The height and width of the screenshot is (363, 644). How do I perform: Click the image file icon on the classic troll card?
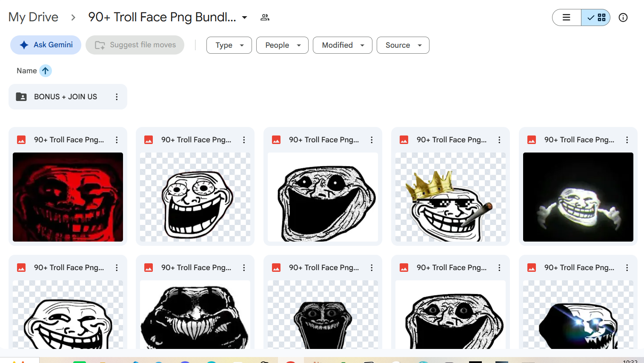pos(21,268)
